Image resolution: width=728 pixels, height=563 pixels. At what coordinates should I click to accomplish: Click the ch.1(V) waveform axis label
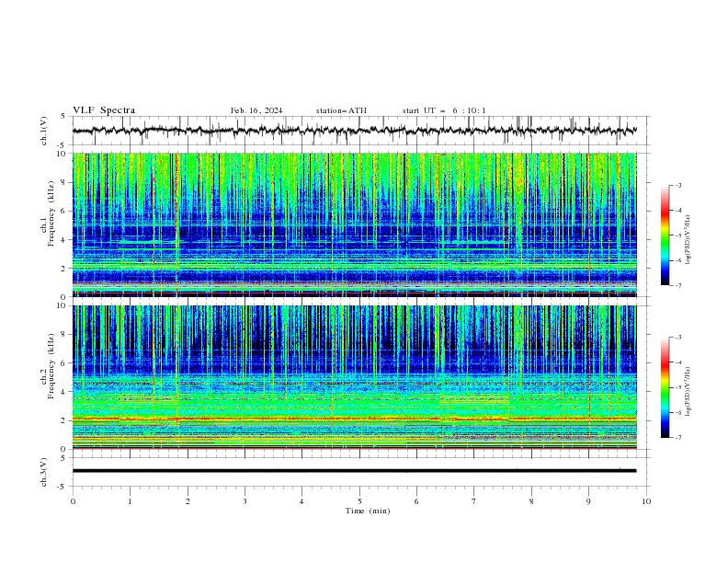tap(44, 131)
